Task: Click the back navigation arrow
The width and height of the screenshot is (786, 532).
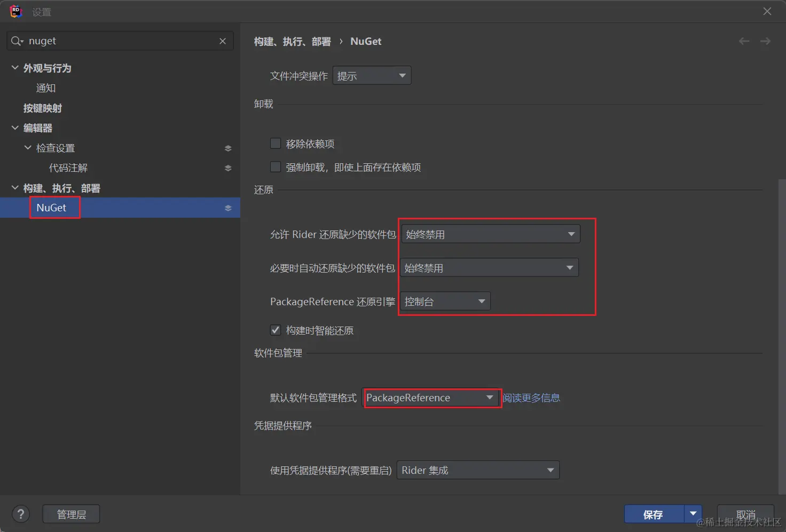Action: coord(744,41)
